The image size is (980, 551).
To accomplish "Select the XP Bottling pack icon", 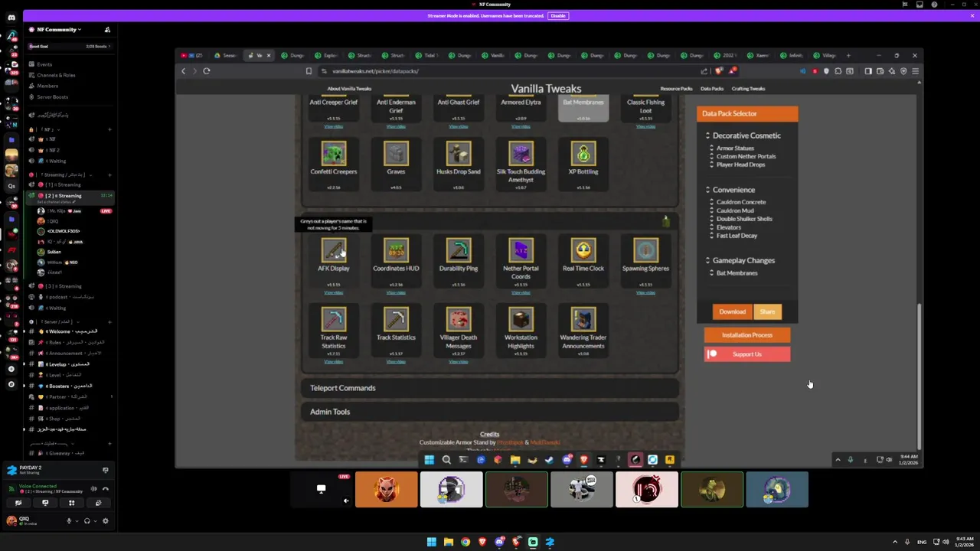I will coord(583,154).
